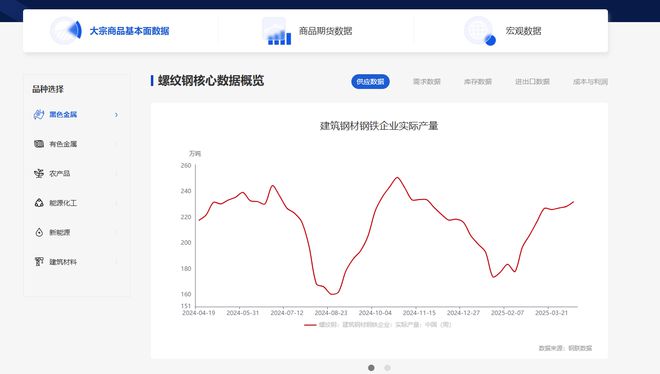Select the first carousel page dot
Image resolution: width=660 pixels, height=374 pixels.
click(x=371, y=368)
